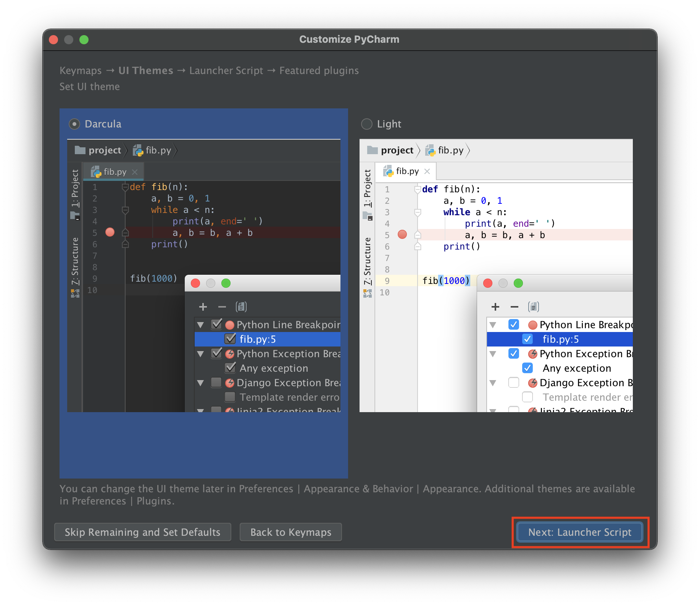Toggle Any exception checkbox in Darcula preview
This screenshot has width=700, height=606.
230,368
